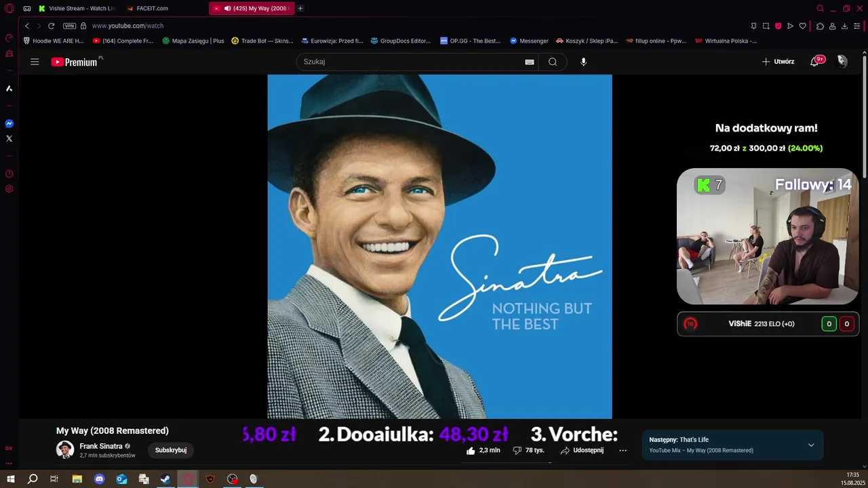Reload the current YouTube page
This screenshot has height=488, width=868.
[51, 26]
